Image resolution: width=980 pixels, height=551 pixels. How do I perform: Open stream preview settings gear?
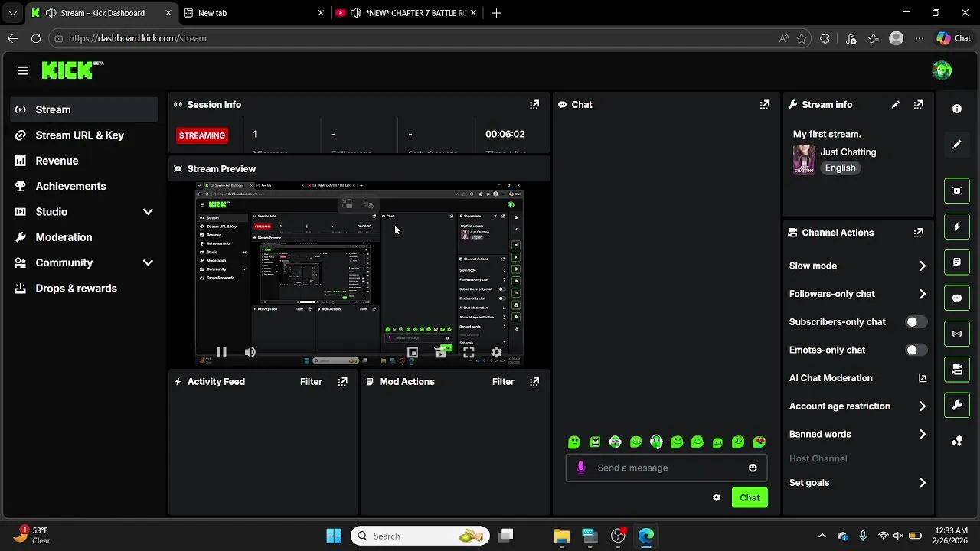point(496,353)
